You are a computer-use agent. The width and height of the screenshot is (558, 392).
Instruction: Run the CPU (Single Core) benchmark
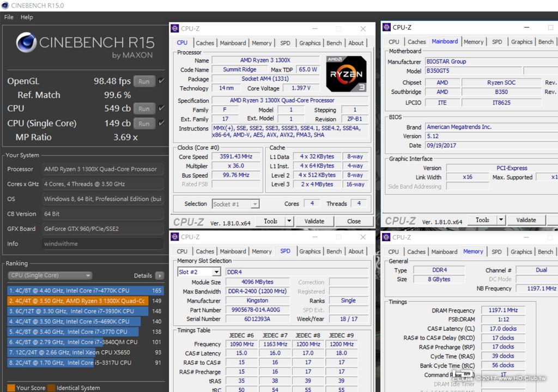coord(144,124)
